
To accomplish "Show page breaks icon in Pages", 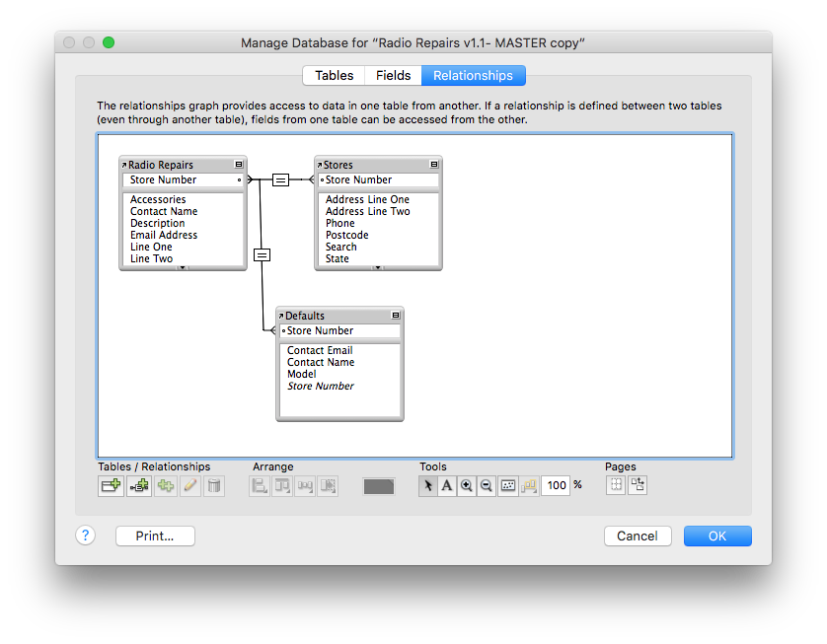I will [x=616, y=485].
